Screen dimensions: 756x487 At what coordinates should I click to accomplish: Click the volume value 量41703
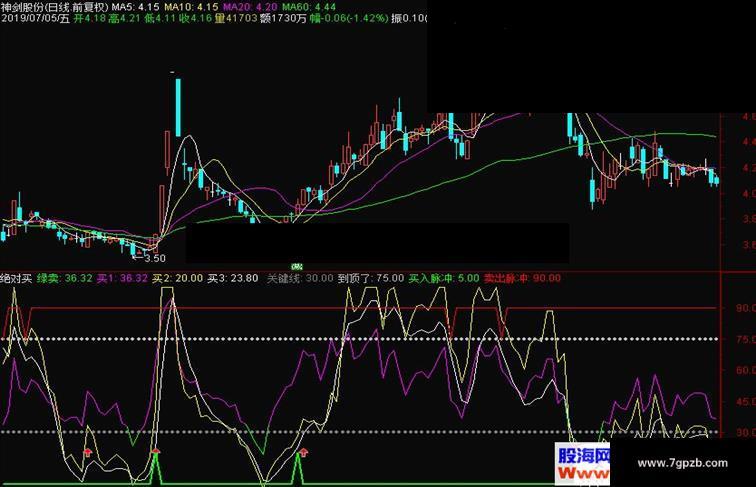pos(236,19)
